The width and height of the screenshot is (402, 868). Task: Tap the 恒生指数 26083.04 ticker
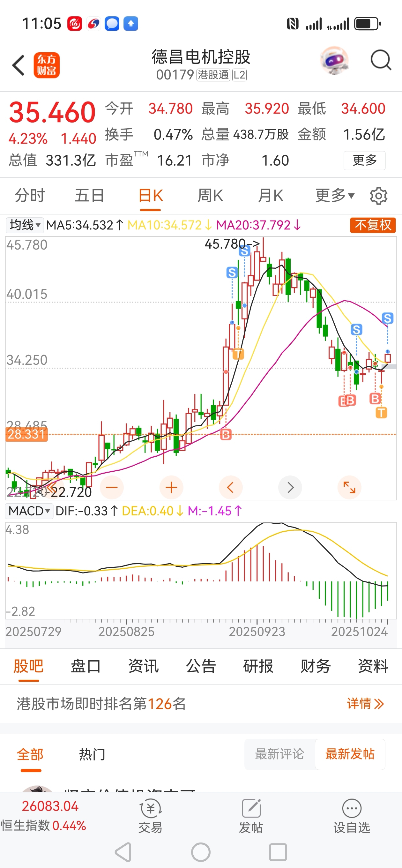43,816
